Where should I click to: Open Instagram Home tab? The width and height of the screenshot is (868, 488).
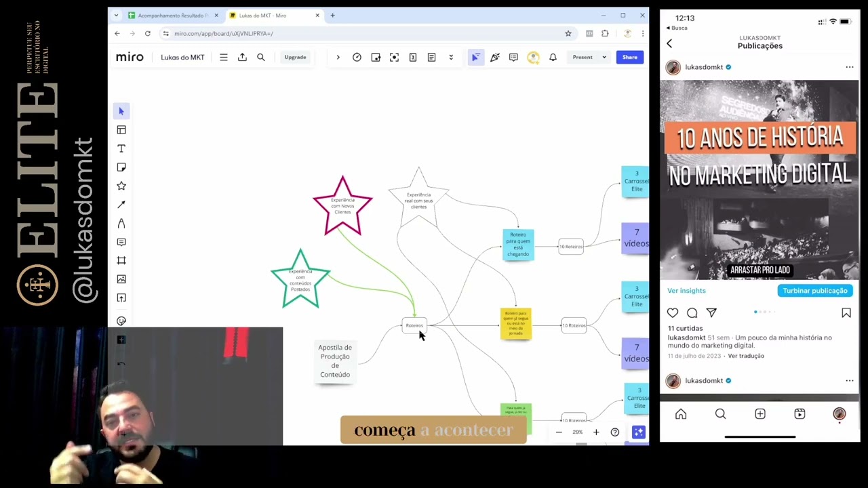[x=681, y=414]
